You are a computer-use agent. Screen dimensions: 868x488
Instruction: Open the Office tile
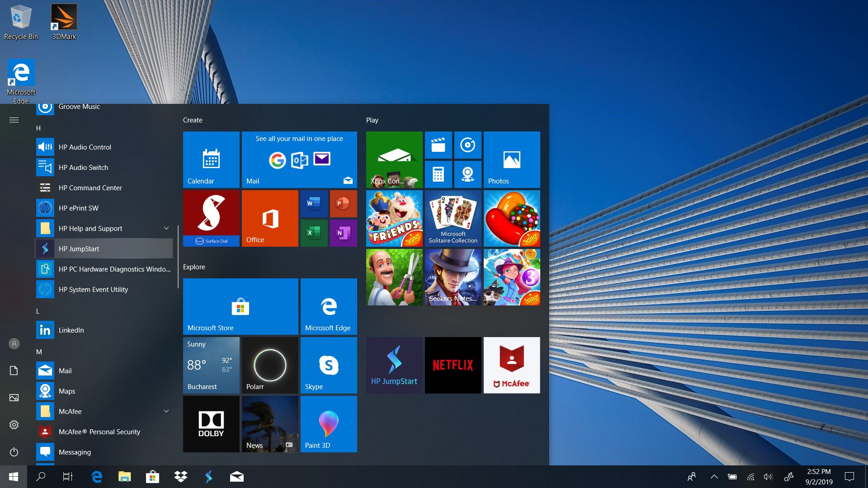click(270, 218)
